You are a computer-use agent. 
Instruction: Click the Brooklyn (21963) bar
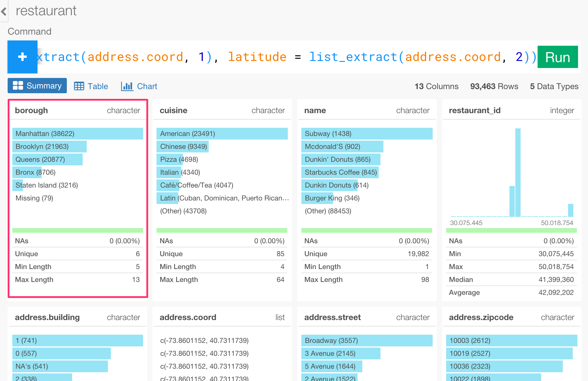50,147
